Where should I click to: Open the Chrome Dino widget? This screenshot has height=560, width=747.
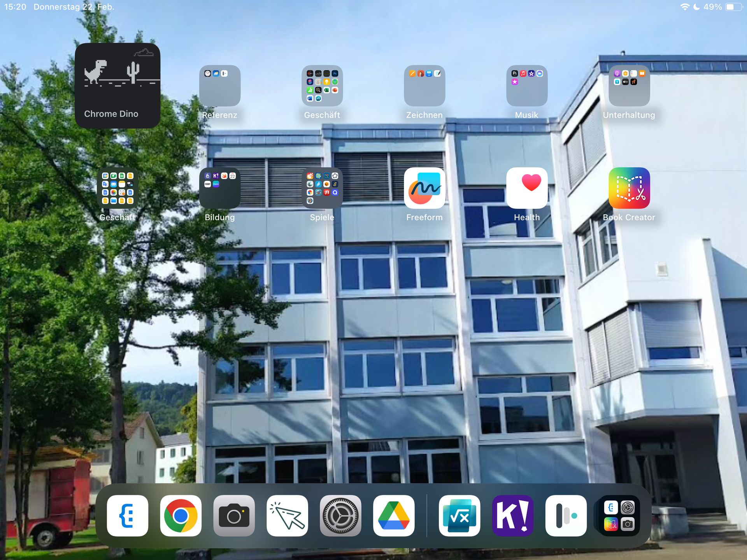pos(117,86)
